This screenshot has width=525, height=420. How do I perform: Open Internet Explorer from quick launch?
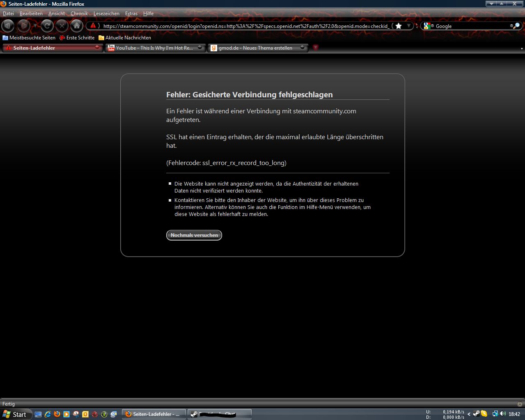tap(48, 414)
